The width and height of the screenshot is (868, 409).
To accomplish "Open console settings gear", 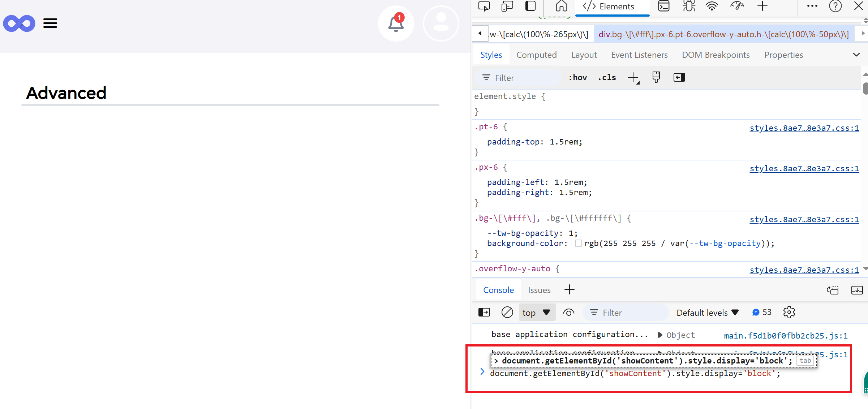I will tap(789, 312).
